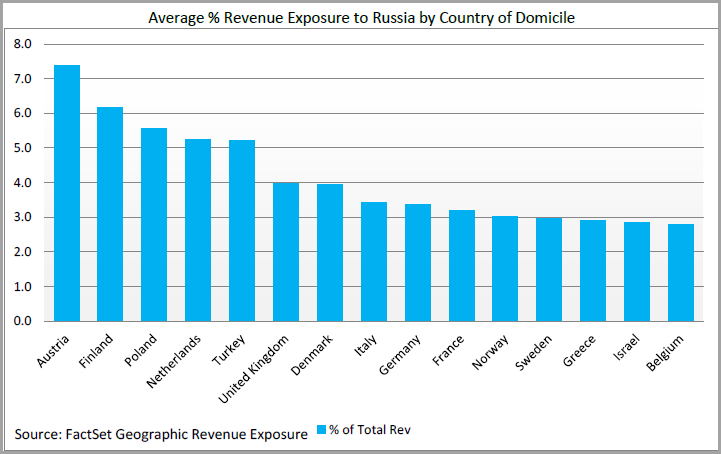Click the '8.0' y-axis label

(23, 44)
